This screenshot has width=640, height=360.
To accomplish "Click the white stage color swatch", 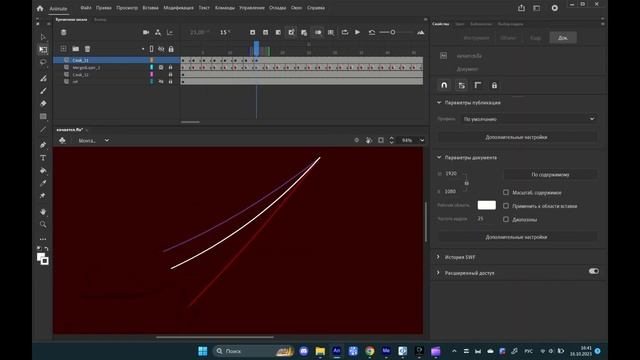I will click(487, 205).
